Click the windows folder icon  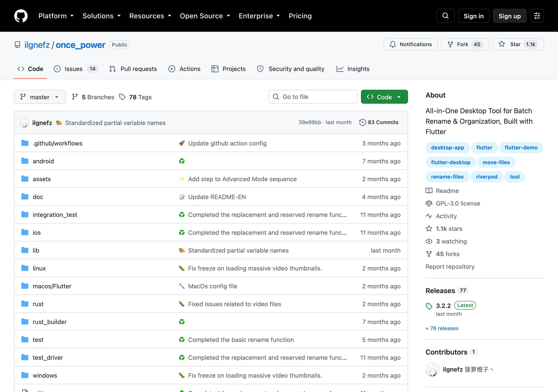25,375
